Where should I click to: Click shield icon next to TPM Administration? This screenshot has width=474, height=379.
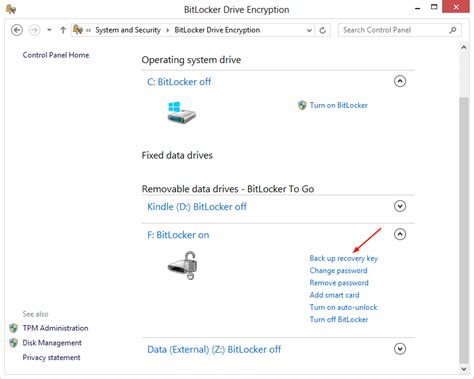point(13,328)
